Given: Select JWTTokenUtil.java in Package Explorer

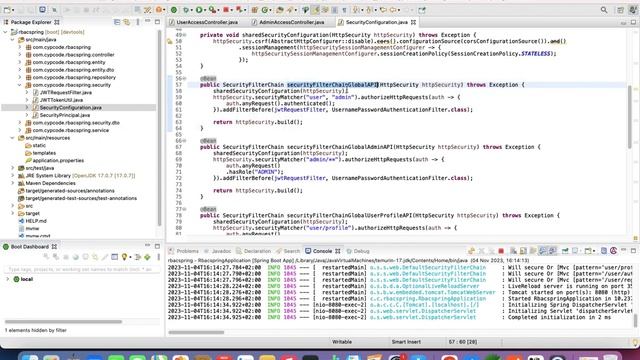Looking at the screenshot, I should (x=61, y=100).
